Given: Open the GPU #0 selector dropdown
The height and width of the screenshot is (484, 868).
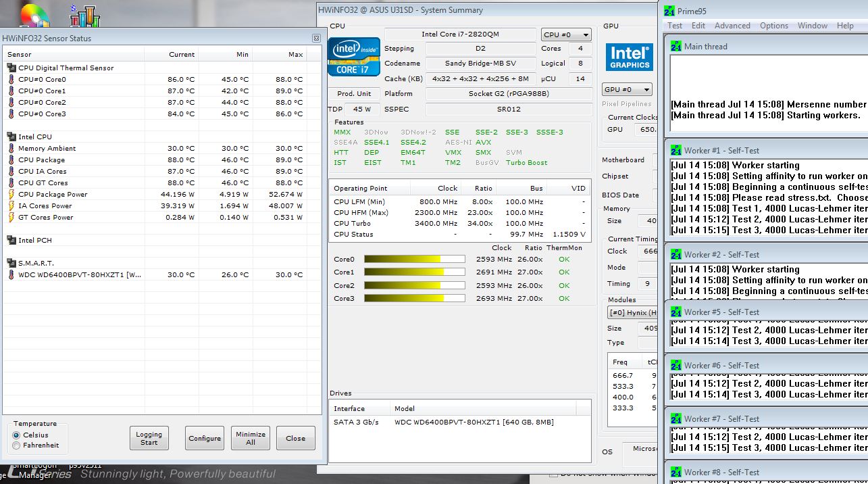Looking at the screenshot, I should pos(627,89).
